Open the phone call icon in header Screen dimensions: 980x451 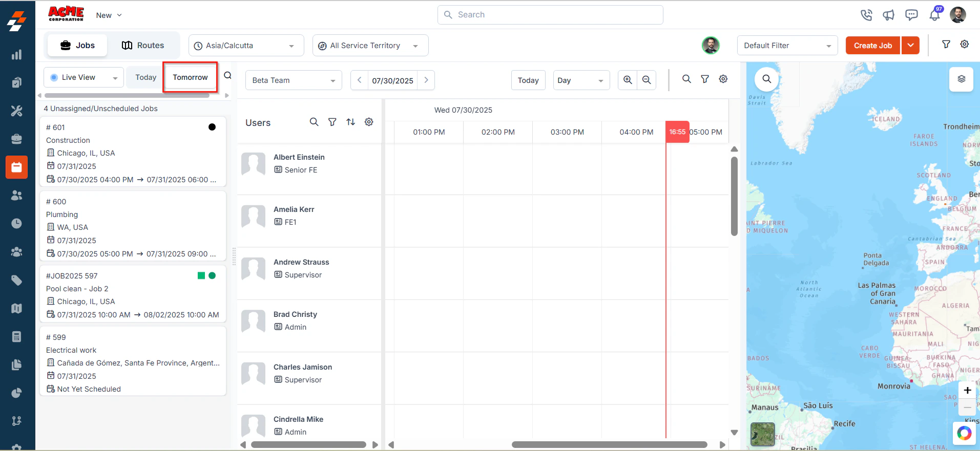tap(866, 15)
